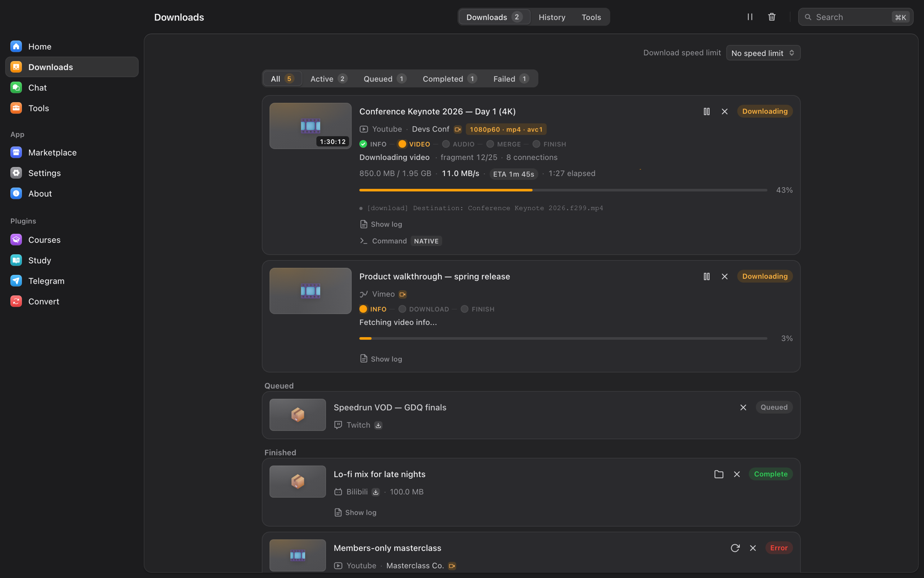Click the VIDEO stage indicator
Screen dimensions: 924x578
pos(414,144)
